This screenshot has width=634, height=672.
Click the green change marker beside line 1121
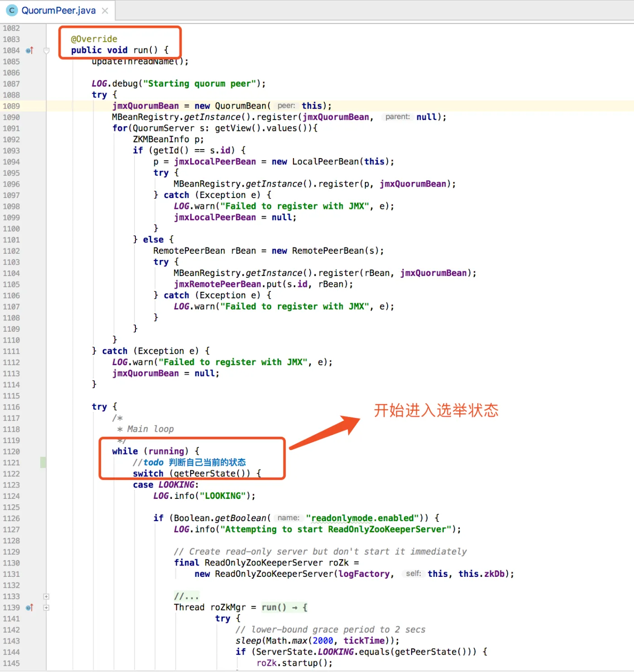click(43, 463)
